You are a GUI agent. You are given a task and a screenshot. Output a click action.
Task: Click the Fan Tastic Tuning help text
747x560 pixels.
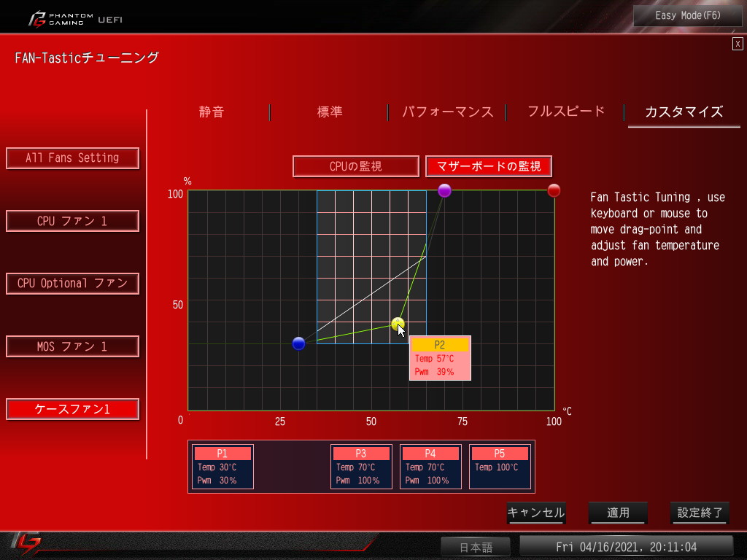point(657,229)
